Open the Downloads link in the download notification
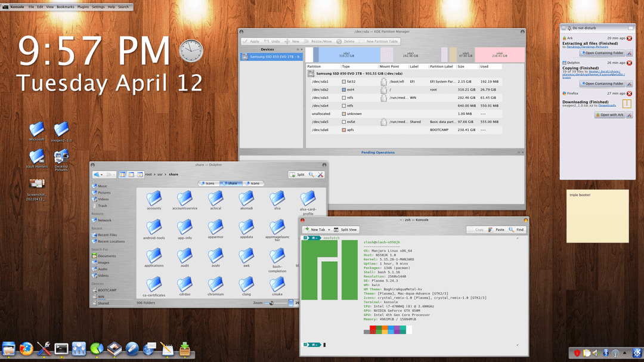Image resolution: width=644 pixels, height=362 pixels. tap(607, 106)
